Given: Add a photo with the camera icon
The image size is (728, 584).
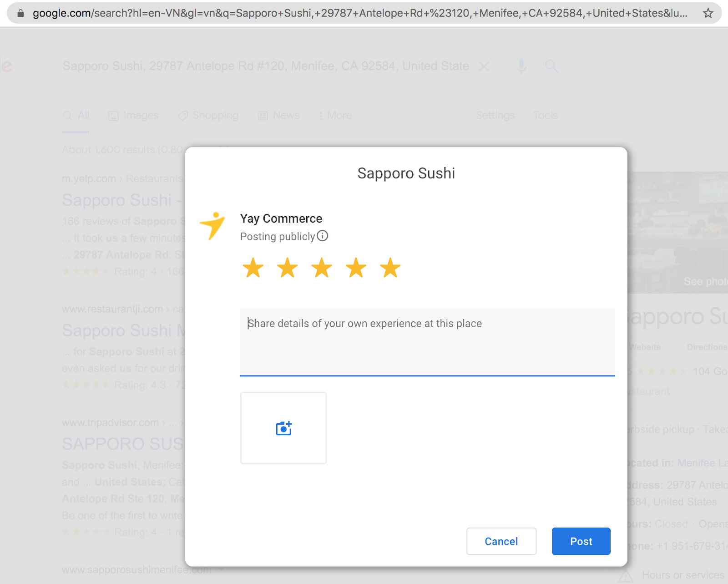Looking at the screenshot, I should pyautogui.click(x=283, y=428).
